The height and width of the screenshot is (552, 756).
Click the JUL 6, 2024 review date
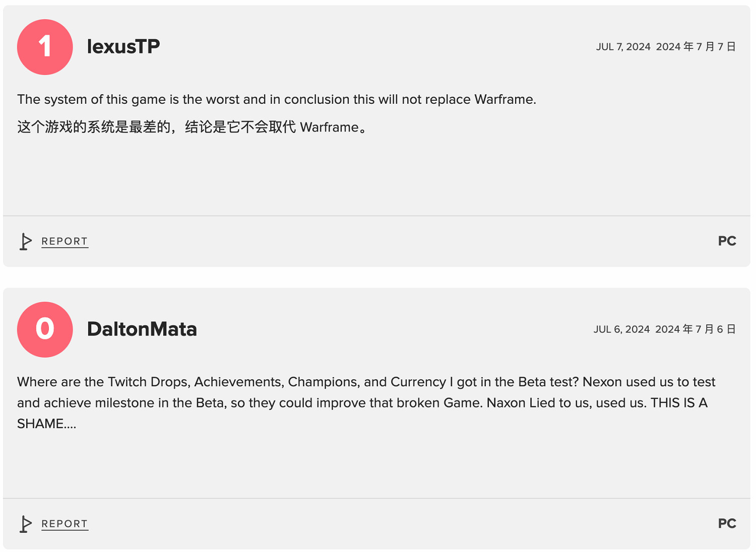[x=621, y=329]
